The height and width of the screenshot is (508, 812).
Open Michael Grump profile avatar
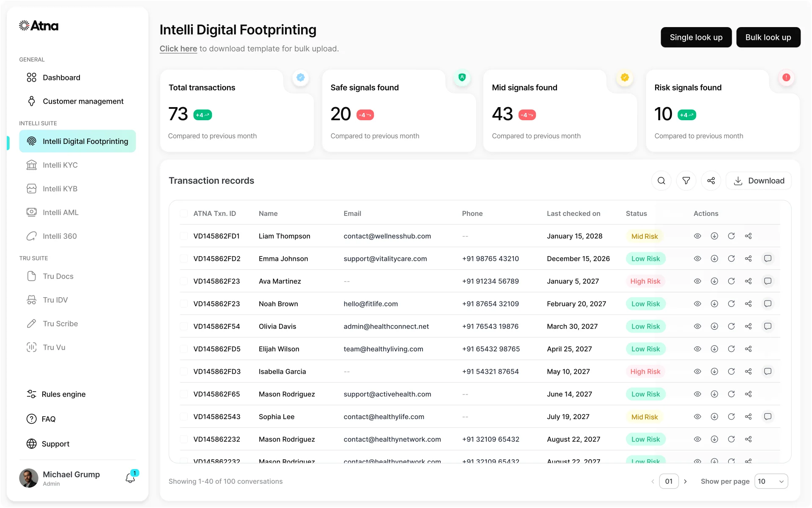(x=29, y=478)
